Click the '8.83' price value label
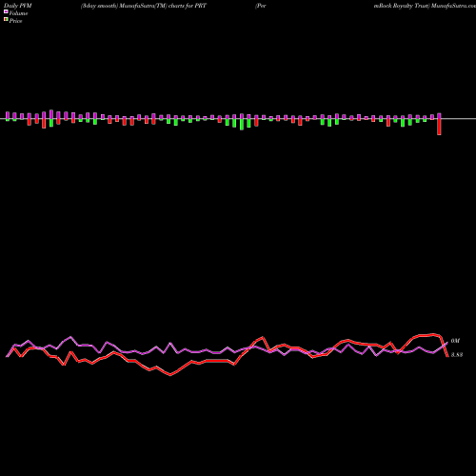This screenshot has height=476, width=476. (457, 355)
